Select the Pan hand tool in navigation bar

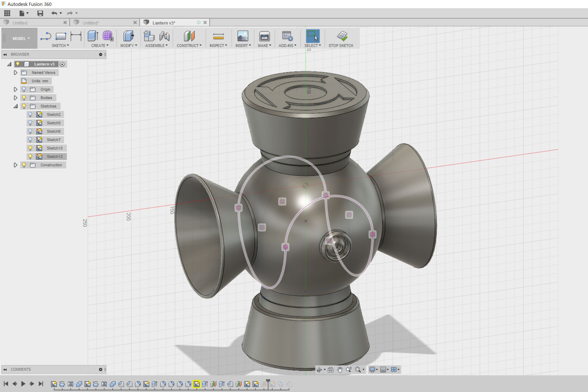click(x=340, y=370)
